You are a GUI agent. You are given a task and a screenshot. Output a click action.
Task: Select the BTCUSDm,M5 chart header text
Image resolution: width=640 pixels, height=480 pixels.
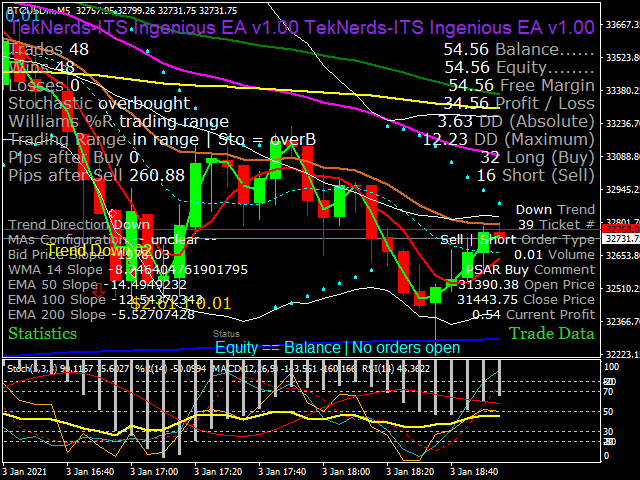[x=122, y=11]
